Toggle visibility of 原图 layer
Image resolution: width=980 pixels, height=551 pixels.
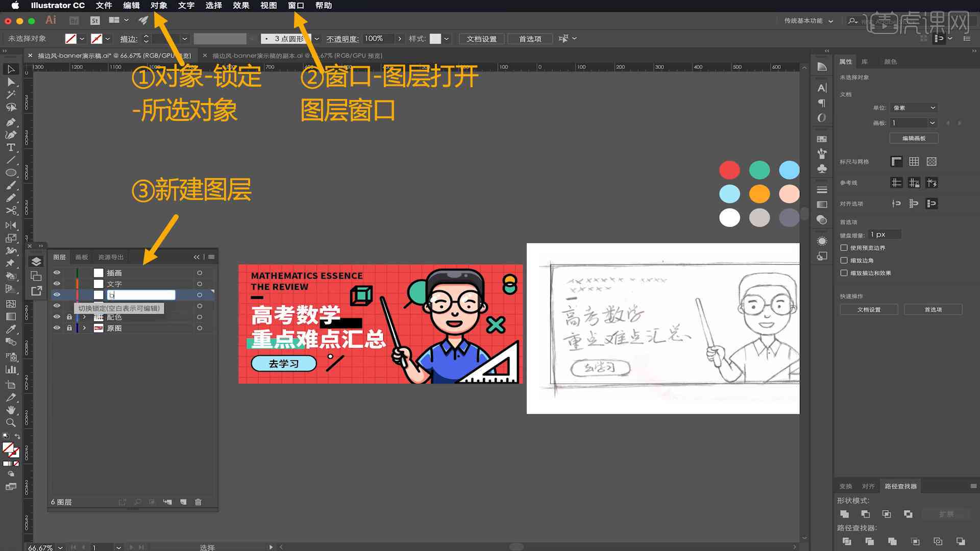coord(57,328)
